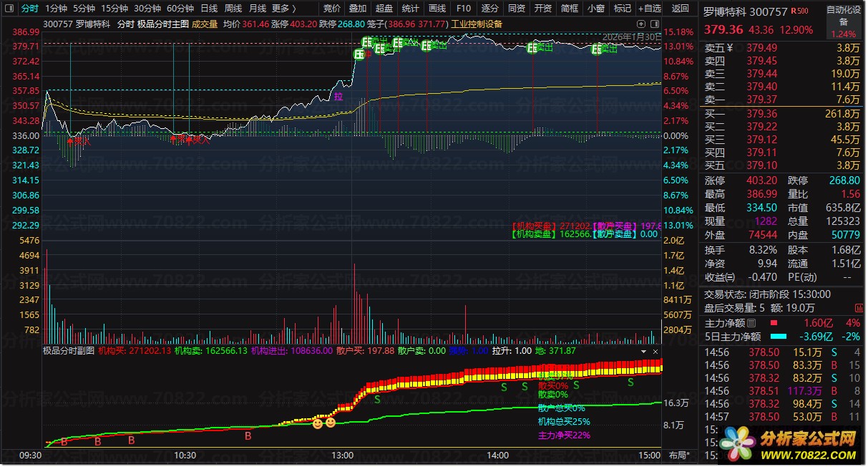Click the 极品分时主图 indicator name
Screen dimensions: 868x467
[x=163, y=24]
